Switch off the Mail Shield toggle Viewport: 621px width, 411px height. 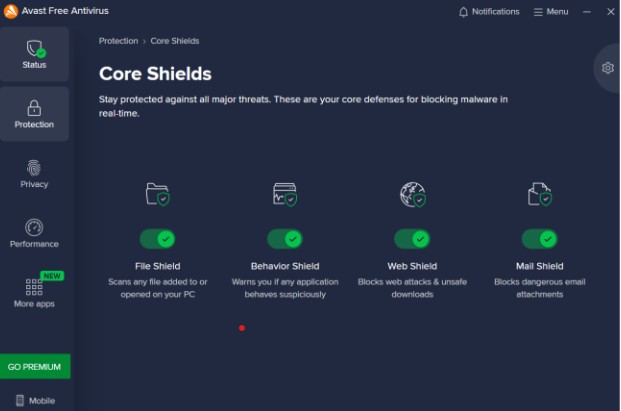(539, 239)
